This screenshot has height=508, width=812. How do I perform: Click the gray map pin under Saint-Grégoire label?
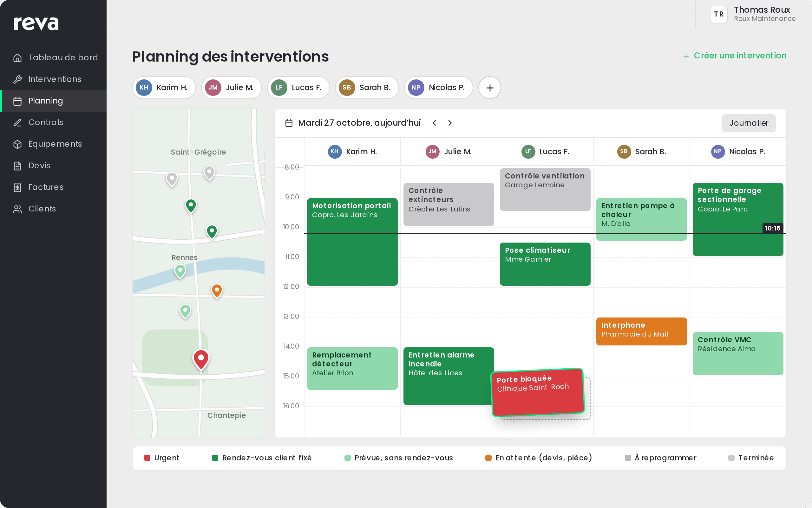[x=209, y=173]
